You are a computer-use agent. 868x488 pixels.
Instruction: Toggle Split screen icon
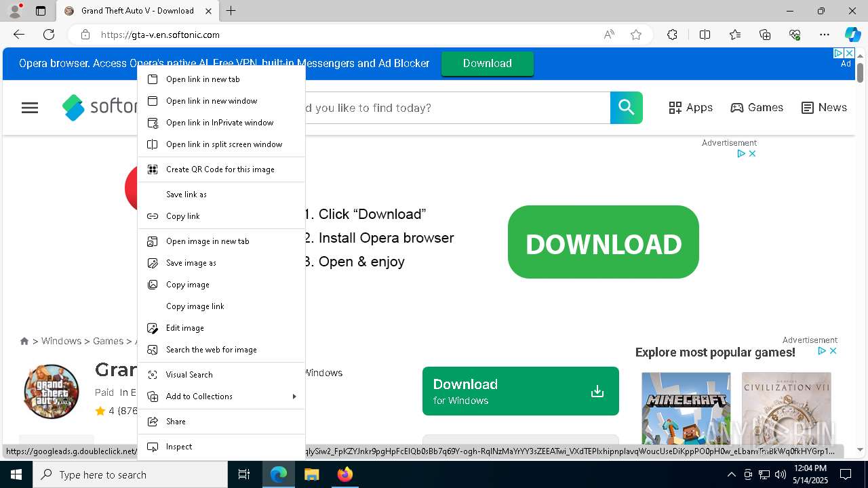pyautogui.click(x=705, y=35)
